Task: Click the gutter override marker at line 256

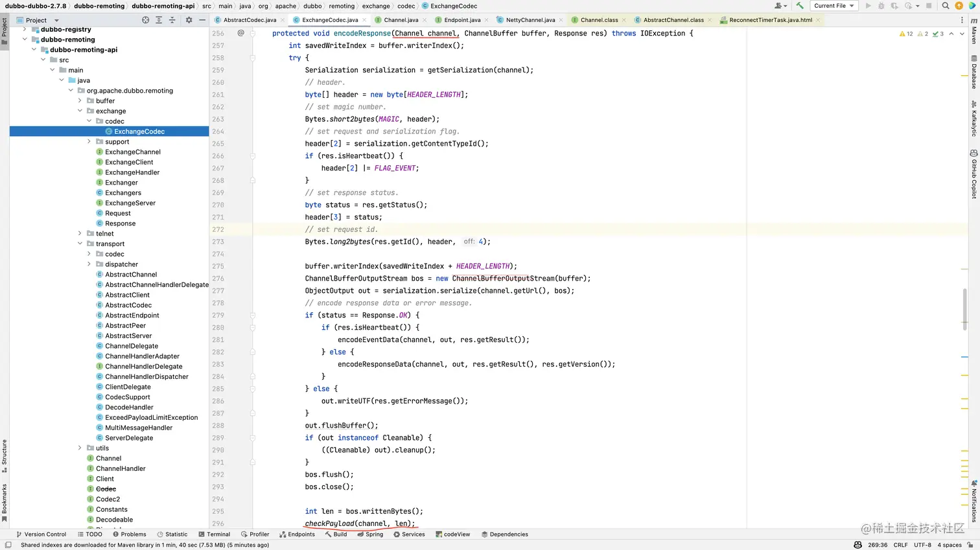Action: tap(241, 33)
